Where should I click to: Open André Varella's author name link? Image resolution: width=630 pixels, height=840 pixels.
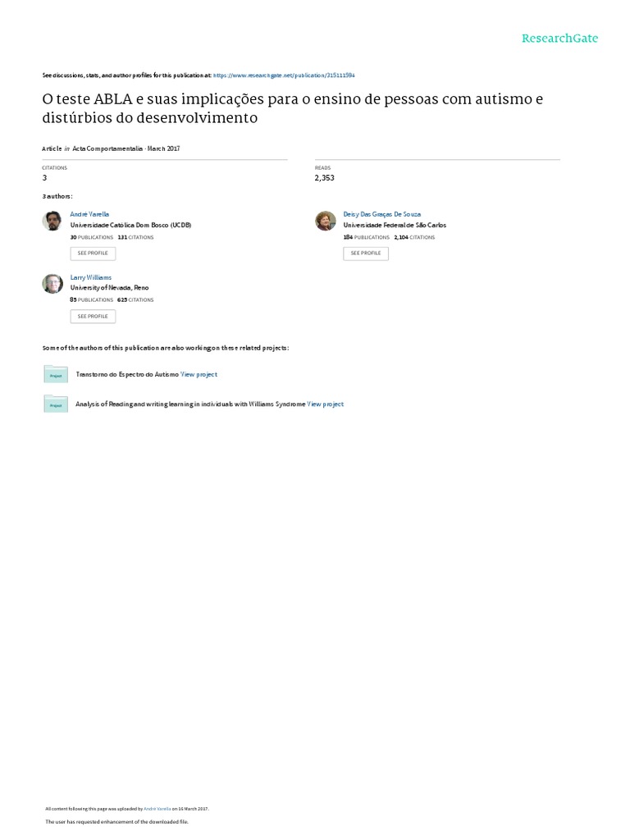[89, 214]
